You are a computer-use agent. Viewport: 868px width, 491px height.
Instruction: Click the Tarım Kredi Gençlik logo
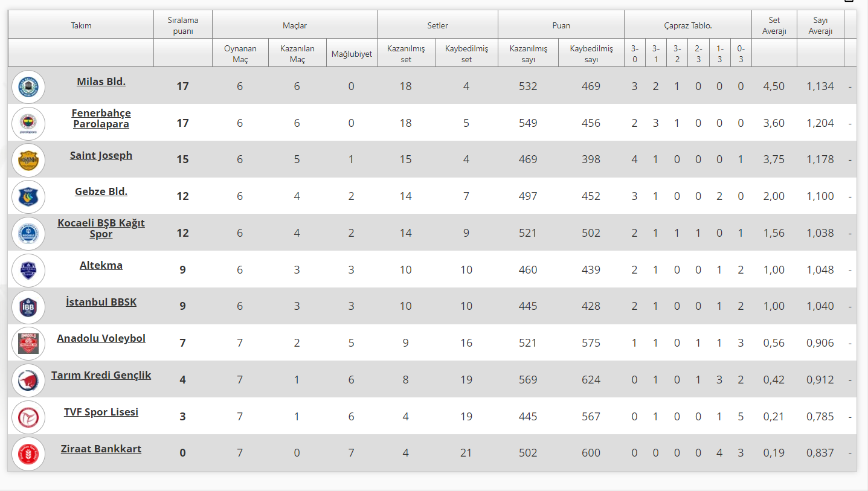click(x=28, y=380)
